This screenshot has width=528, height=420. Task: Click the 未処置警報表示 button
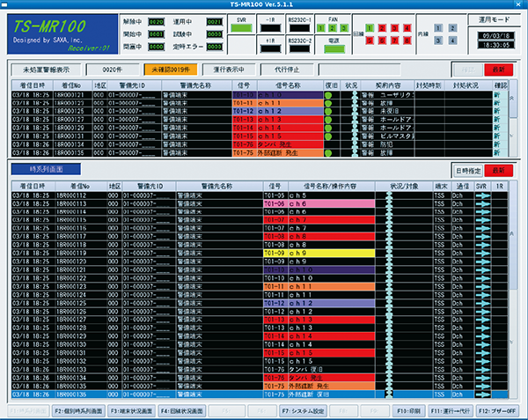click(x=46, y=70)
